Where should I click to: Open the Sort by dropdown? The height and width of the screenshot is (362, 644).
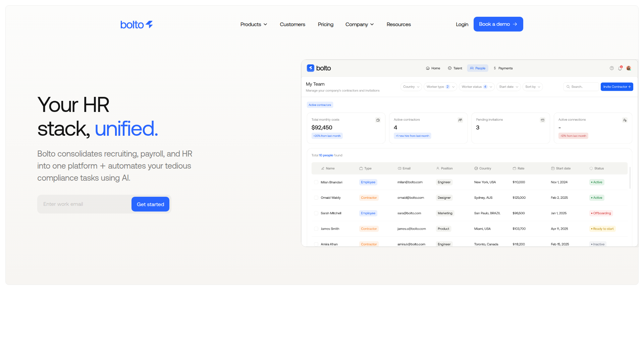tap(532, 87)
